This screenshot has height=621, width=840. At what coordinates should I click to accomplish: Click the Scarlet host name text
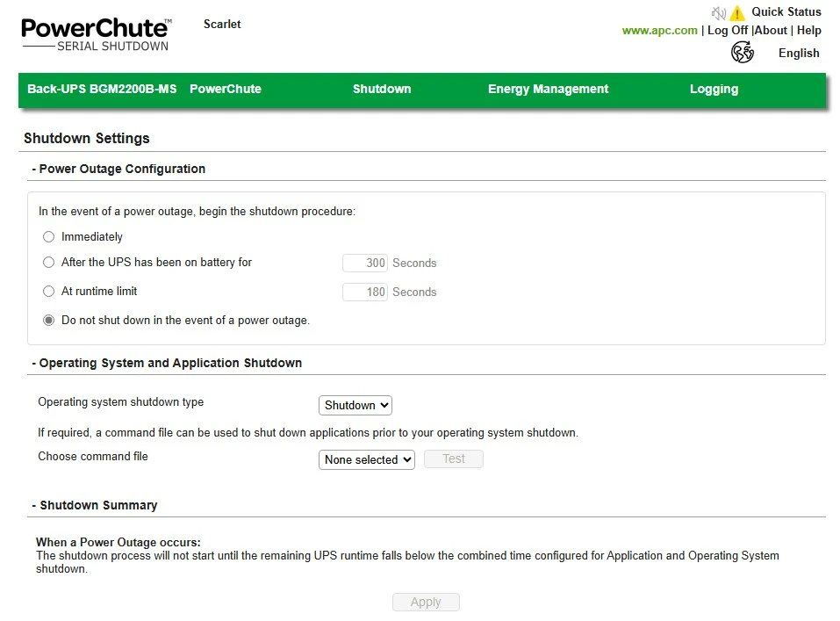(x=222, y=24)
